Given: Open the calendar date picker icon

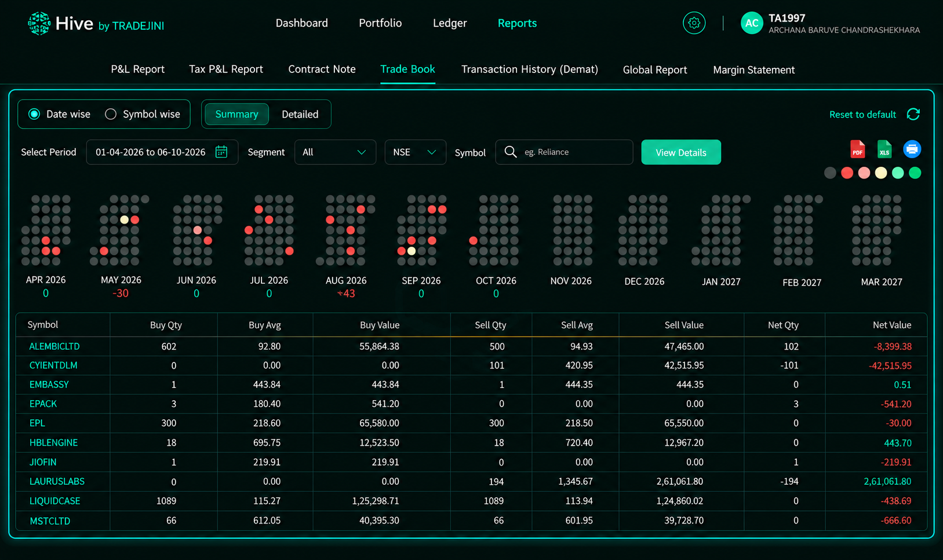Looking at the screenshot, I should [221, 152].
